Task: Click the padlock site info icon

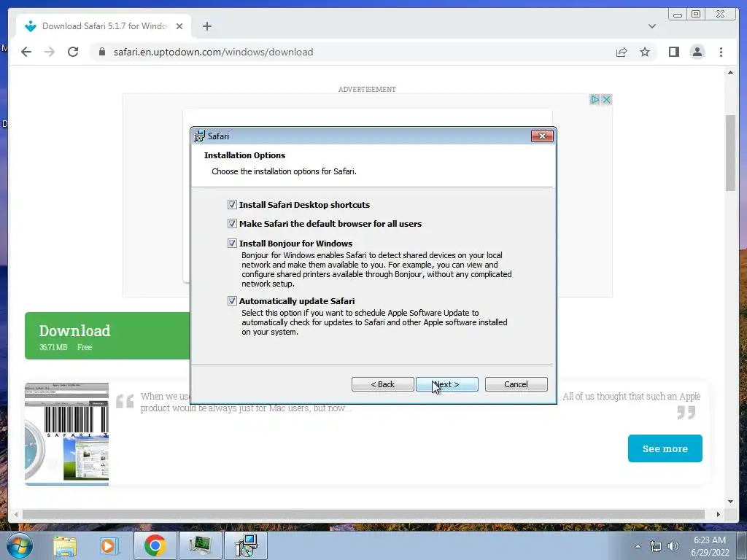Action: 101,52
